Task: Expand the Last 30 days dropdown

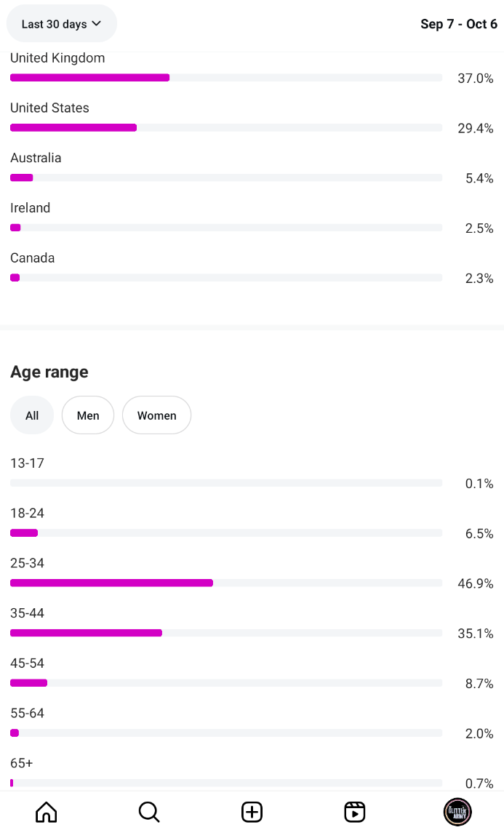Action: [x=61, y=24]
